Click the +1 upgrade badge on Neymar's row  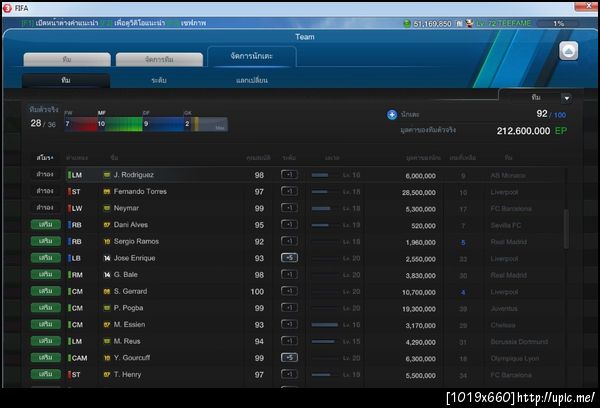289,208
